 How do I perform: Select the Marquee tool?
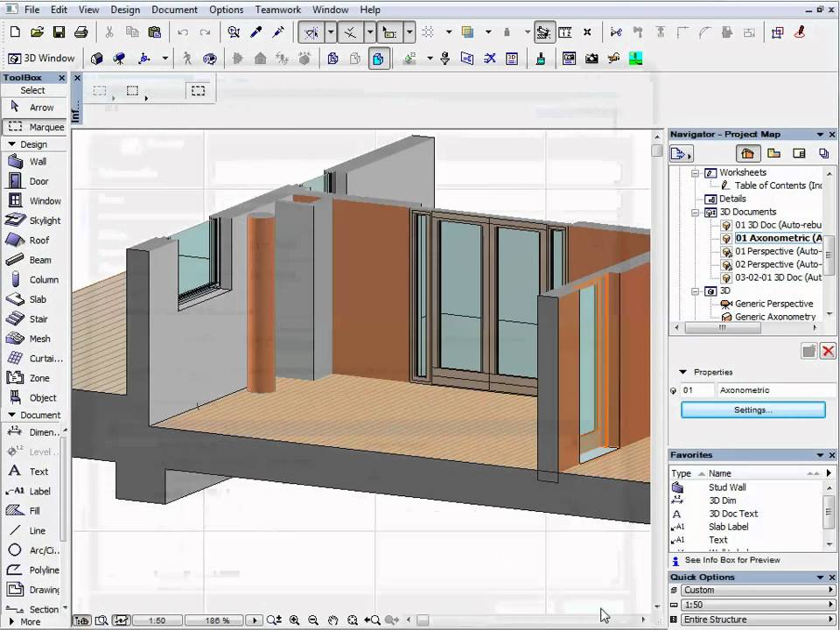[x=34, y=127]
